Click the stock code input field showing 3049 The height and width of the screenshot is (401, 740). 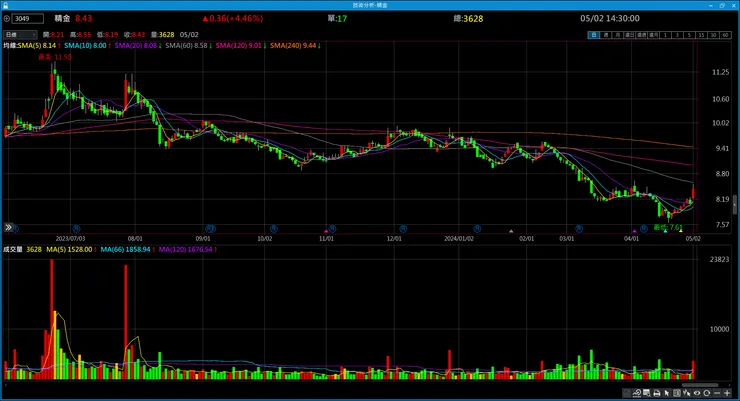(28, 18)
